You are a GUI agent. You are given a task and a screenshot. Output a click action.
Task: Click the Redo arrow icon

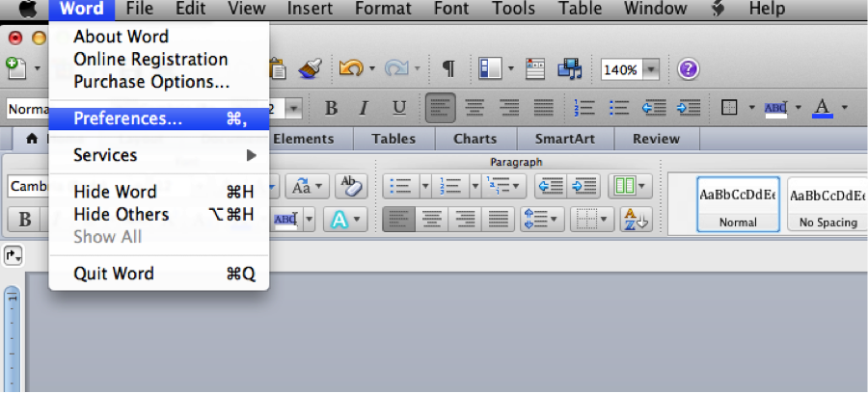click(x=395, y=68)
